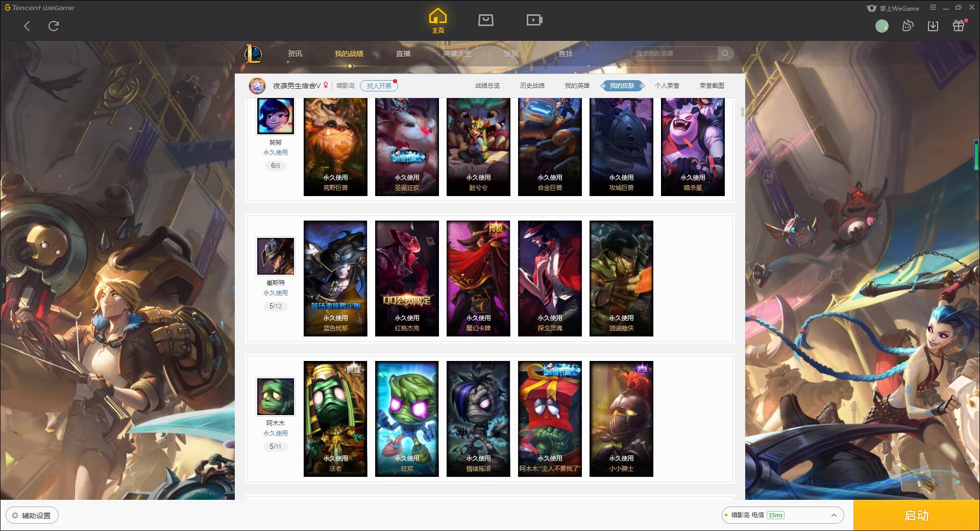The height and width of the screenshot is (531, 980).
Task: Open the 我的战绩 tab
Action: 349,54
